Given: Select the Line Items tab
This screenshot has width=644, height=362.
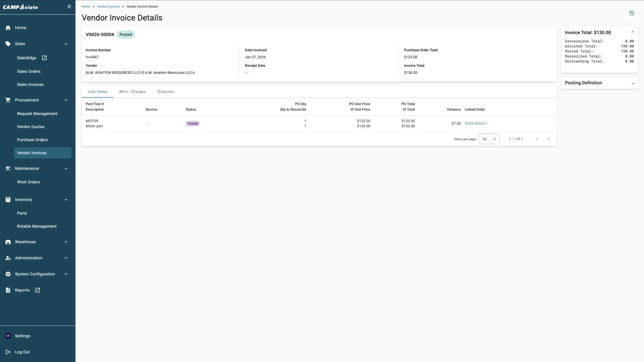Looking at the screenshot, I should click(x=97, y=92).
